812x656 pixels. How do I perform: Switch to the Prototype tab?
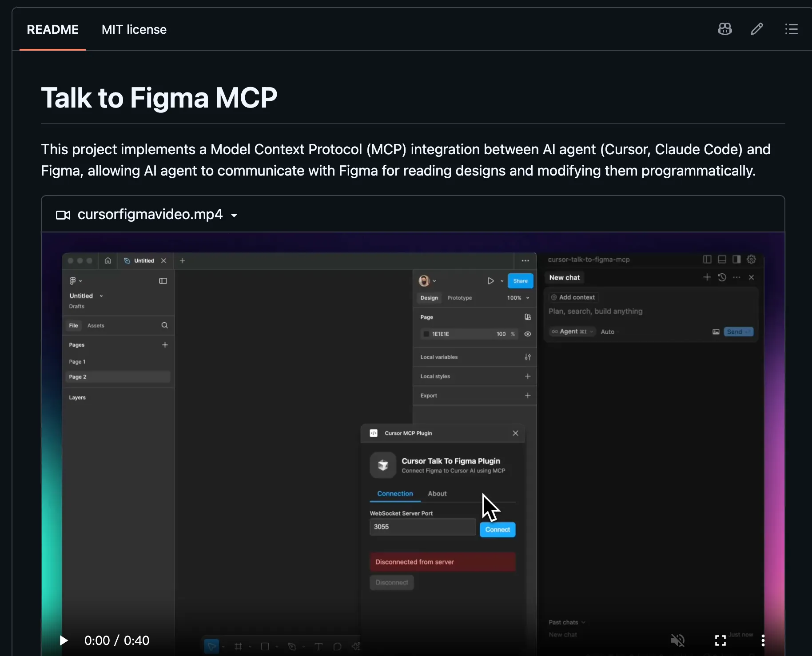(x=460, y=298)
